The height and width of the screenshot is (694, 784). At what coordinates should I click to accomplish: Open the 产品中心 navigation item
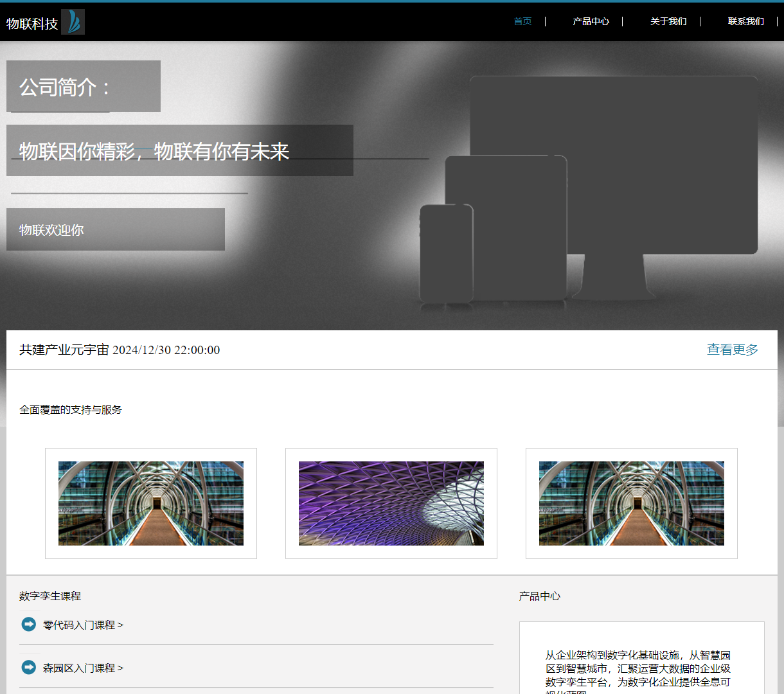click(591, 21)
